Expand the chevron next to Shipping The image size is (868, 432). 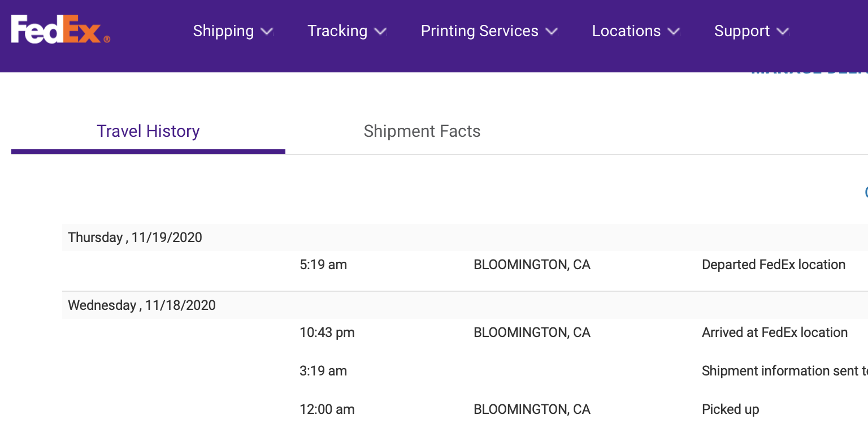(x=267, y=32)
